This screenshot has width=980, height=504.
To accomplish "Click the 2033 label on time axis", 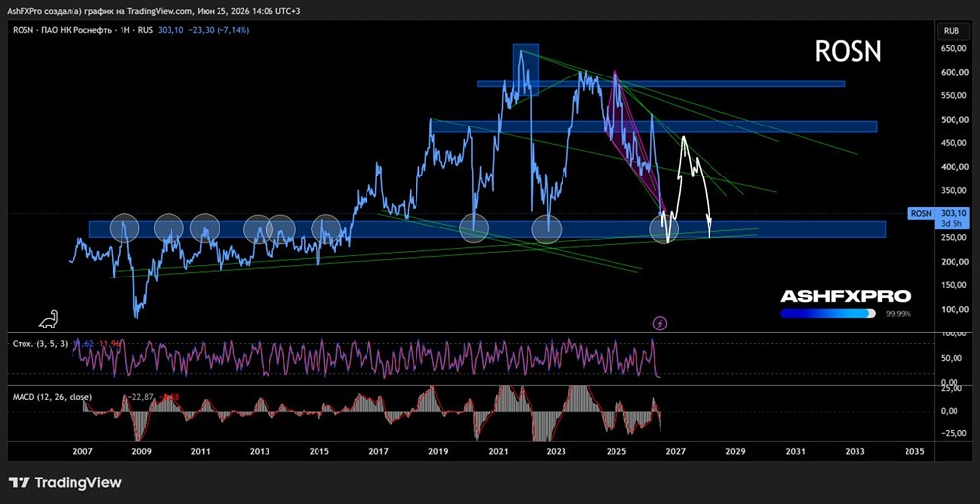I will [x=855, y=451].
